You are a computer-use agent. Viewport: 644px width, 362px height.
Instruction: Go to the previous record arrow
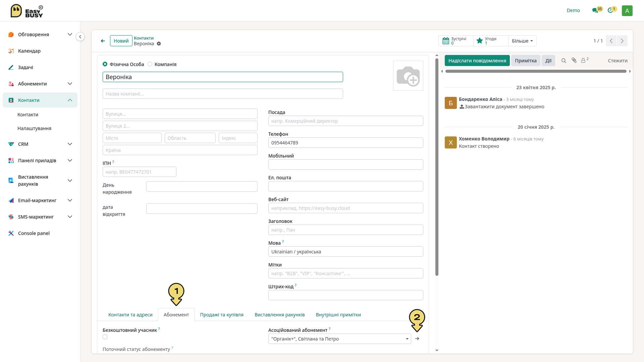611,41
